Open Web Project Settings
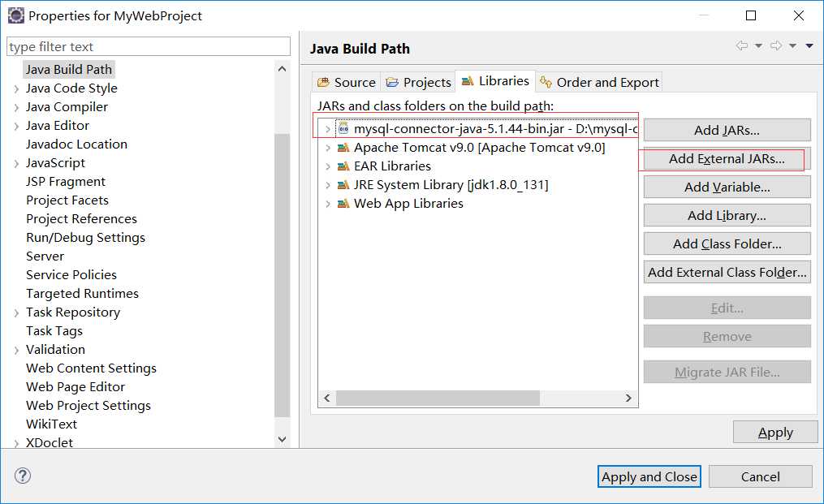The width and height of the screenshot is (824, 504). pyautogui.click(x=88, y=405)
